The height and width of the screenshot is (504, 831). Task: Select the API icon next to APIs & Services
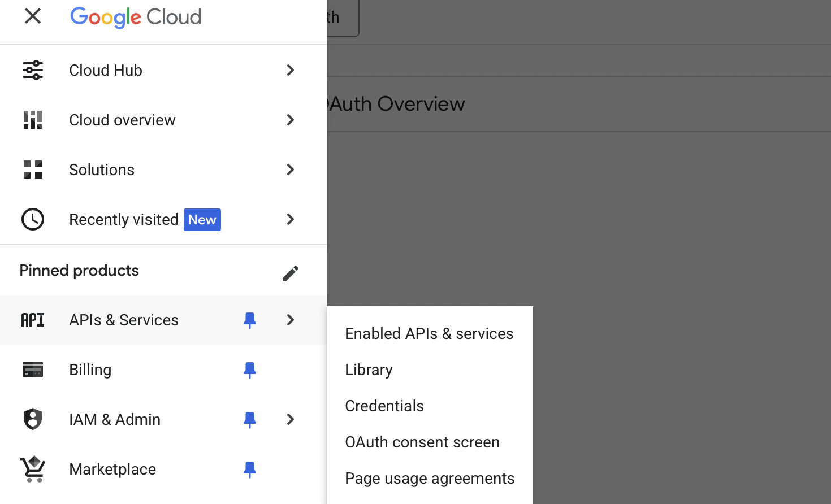(x=32, y=320)
